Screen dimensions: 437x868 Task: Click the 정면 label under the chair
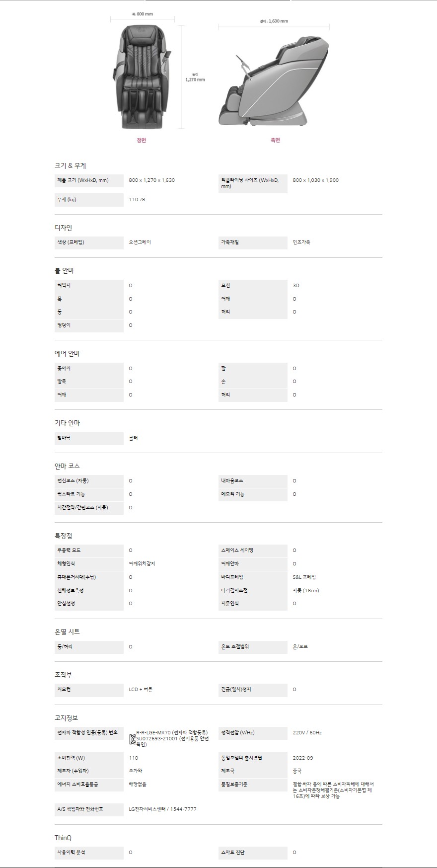point(142,140)
